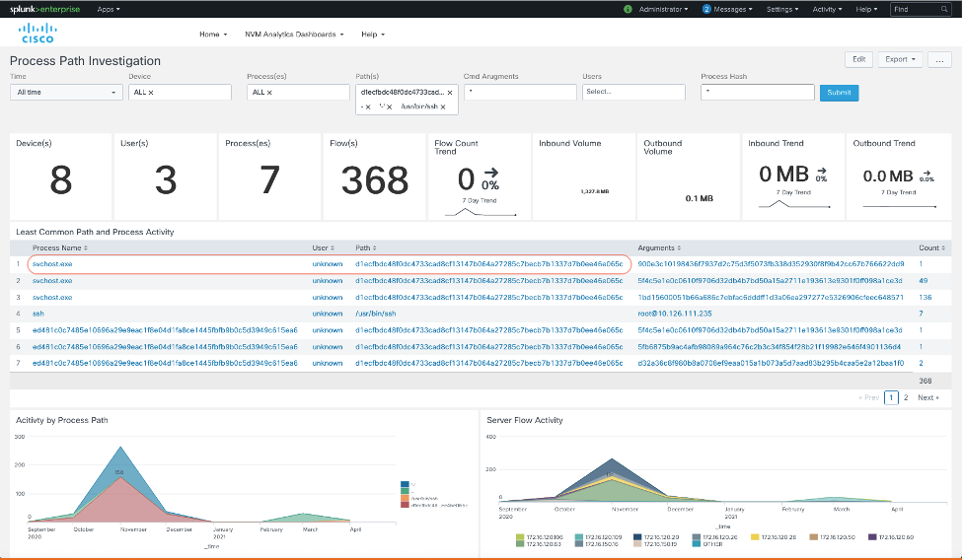
Task: Open the NVM Analytics Dashboards menu
Action: click(294, 34)
